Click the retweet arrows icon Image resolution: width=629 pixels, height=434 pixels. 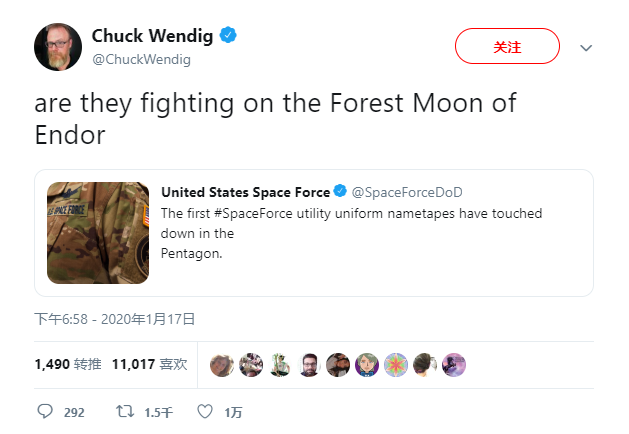(125, 411)
